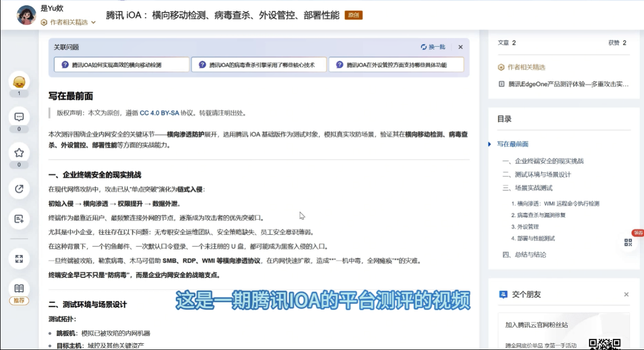Jump to 一、企业终端安全的现实挑战 in contents

(x=543, y=161)
